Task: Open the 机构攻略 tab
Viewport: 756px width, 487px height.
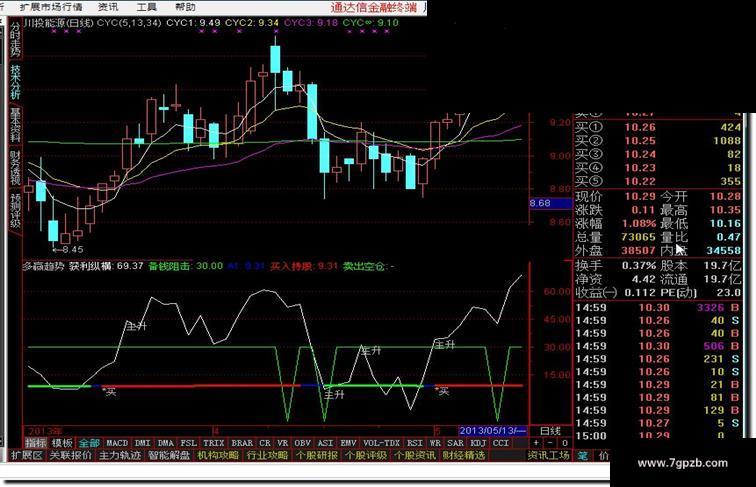Action: click(x=218, y=455)
